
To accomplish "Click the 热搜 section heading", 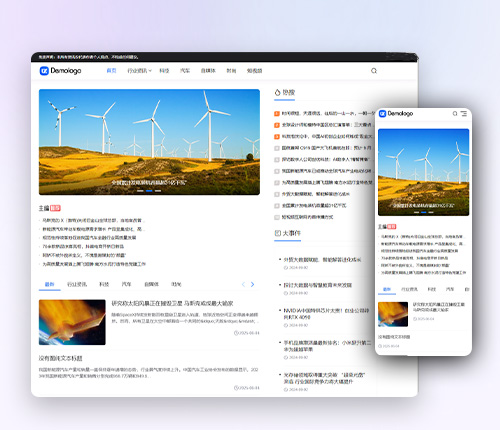I will (x=289, y=92).
